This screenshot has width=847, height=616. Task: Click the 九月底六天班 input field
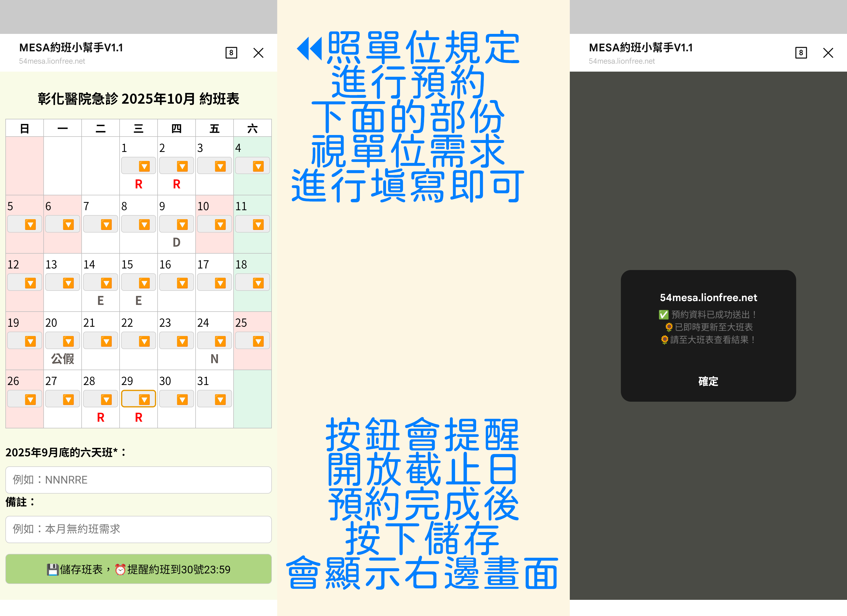coord(139,480)
